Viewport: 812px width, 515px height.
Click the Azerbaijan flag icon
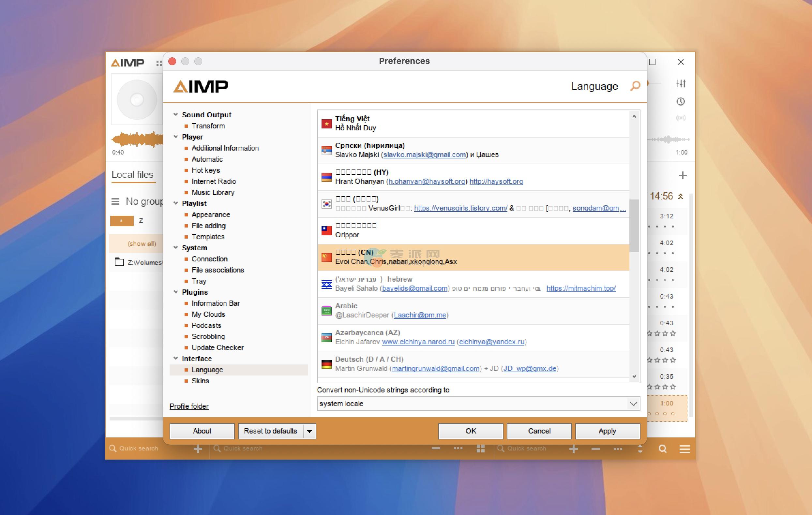[x=326, y=337]
